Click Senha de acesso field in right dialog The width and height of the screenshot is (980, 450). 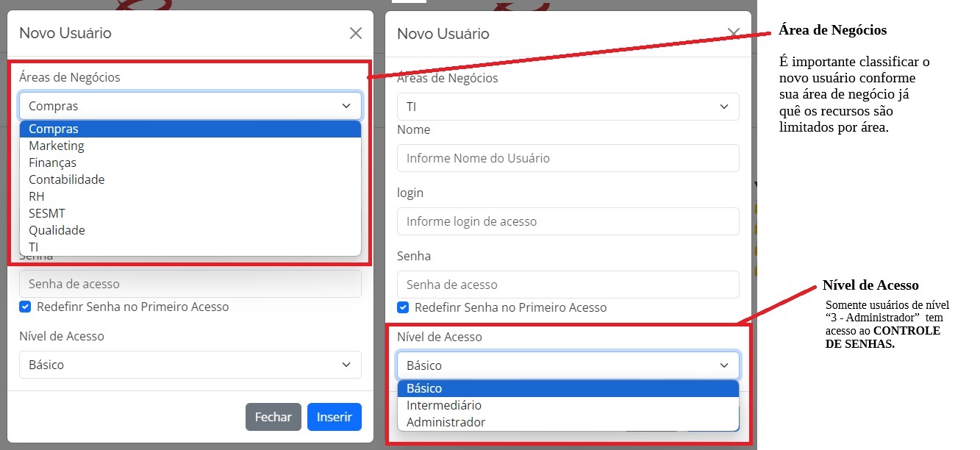(x=568, y=285)
